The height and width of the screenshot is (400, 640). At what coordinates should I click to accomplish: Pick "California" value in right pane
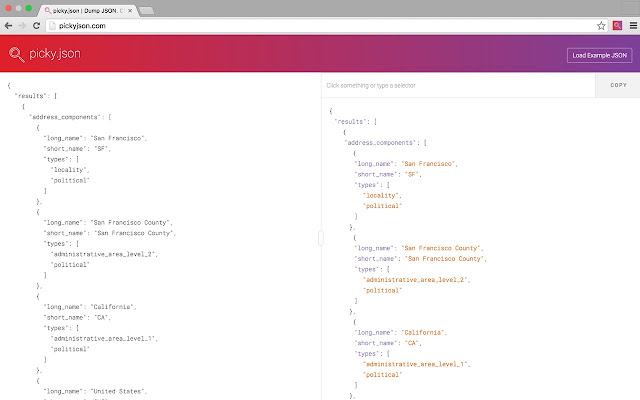point(423,333)
